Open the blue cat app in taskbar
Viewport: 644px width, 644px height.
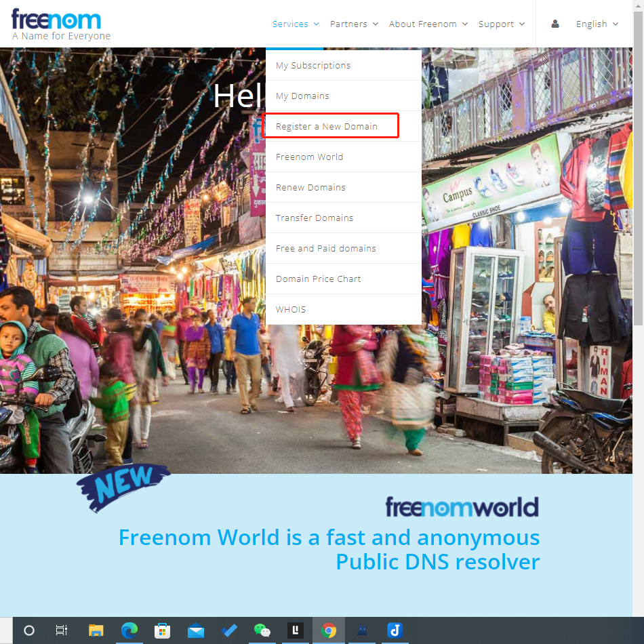pos(362,630)
